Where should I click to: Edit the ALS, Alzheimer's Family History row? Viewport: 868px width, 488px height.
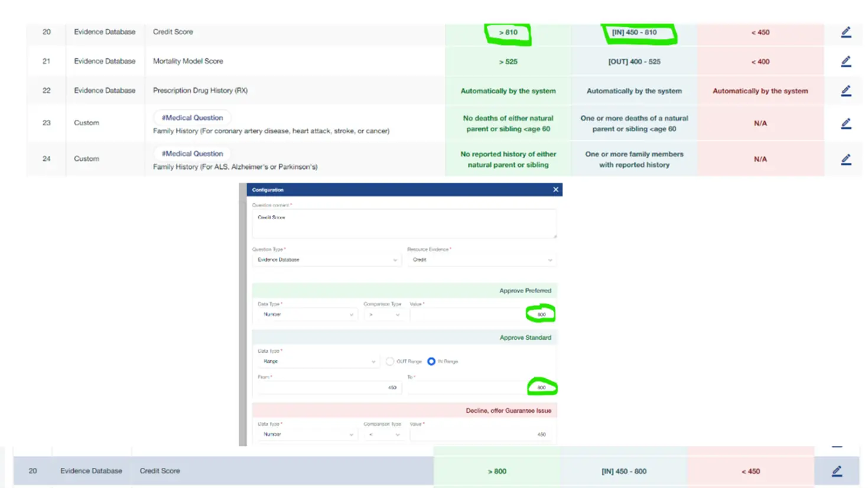(846, 160)
